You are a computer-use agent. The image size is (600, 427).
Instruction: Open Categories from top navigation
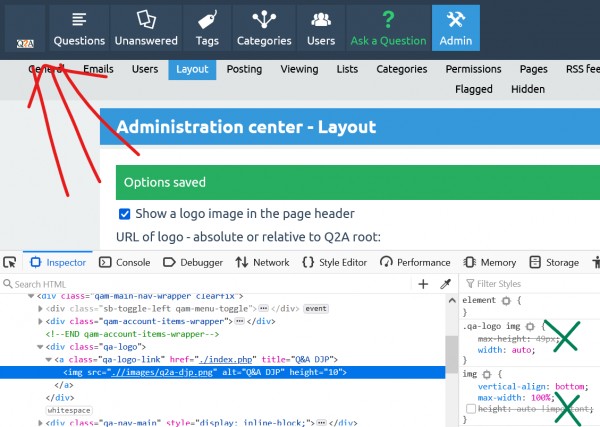click(264, 19)
